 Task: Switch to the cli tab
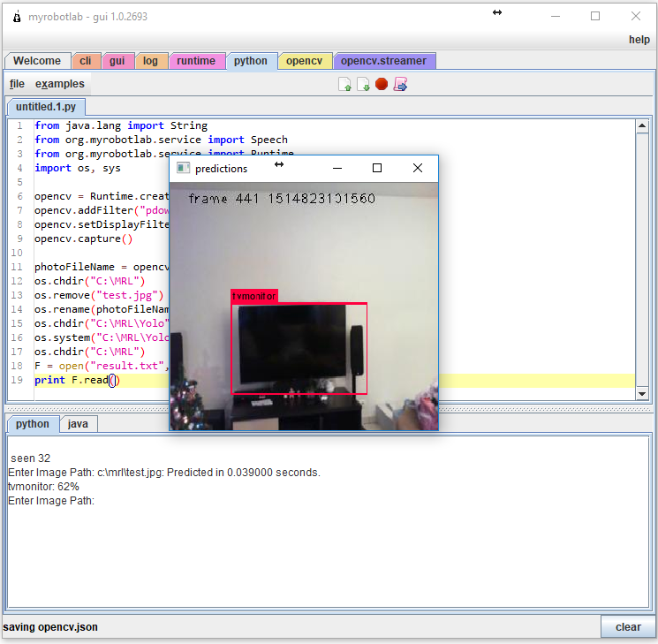click(x=86, y=61)
